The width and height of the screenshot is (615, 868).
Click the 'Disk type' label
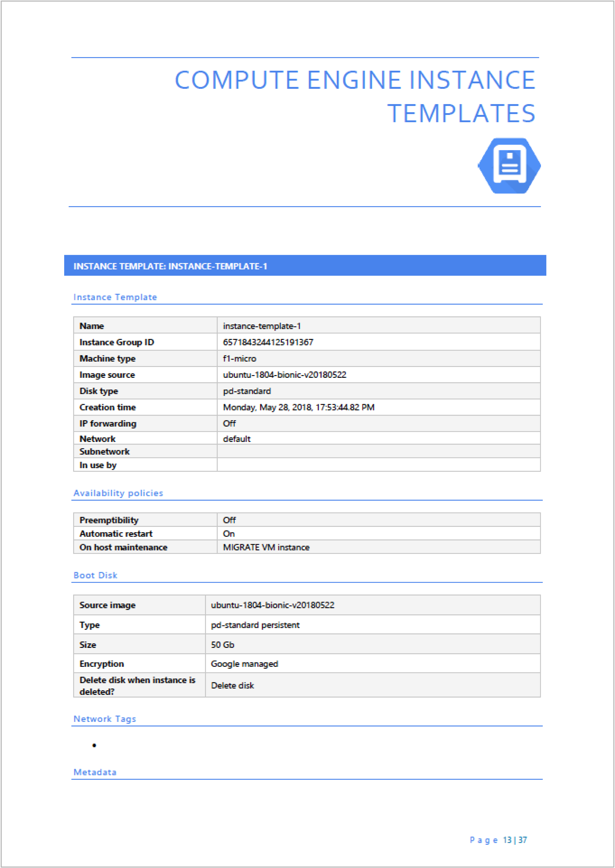pos(99,391)
